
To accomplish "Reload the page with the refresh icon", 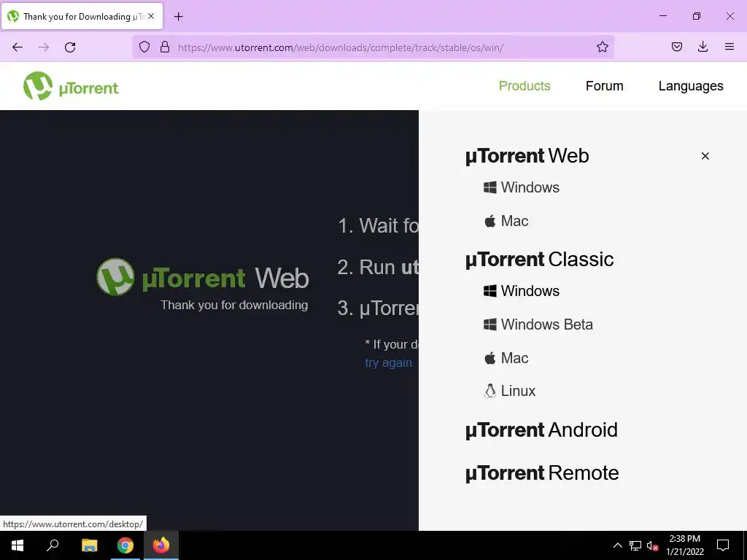I will pyautogui.click(x=70, y=47).
